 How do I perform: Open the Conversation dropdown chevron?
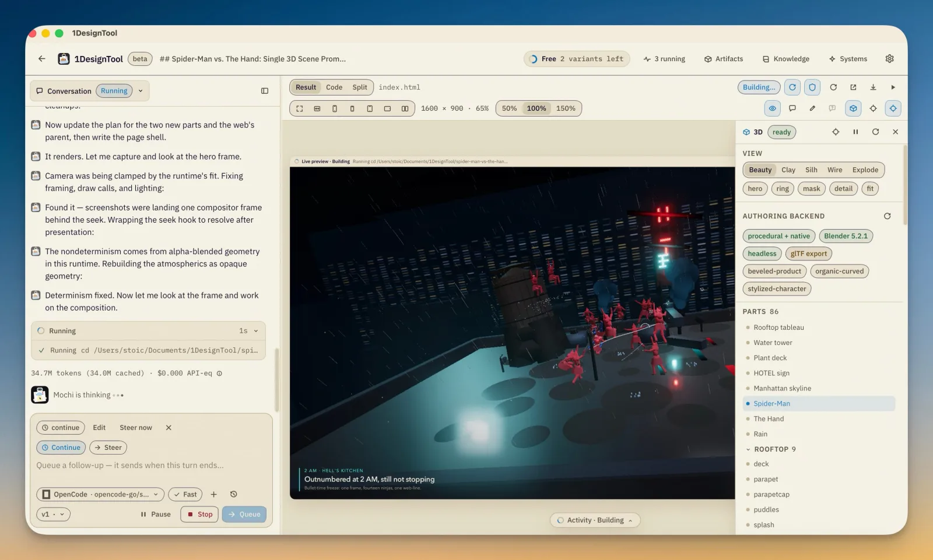141,91
